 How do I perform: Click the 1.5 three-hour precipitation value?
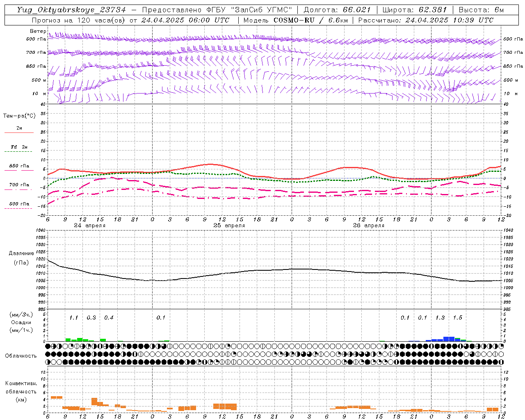tap(457, 318)
